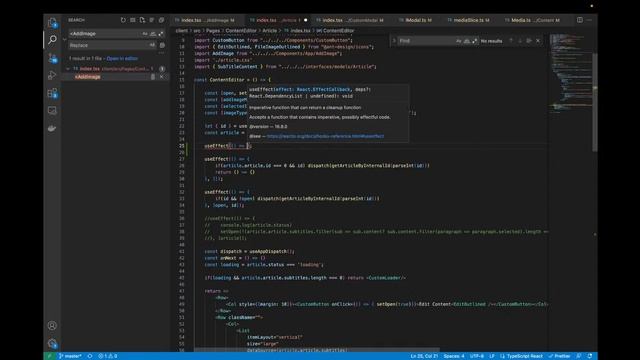Switch to index.tsx Article tab

coord(278,20)
